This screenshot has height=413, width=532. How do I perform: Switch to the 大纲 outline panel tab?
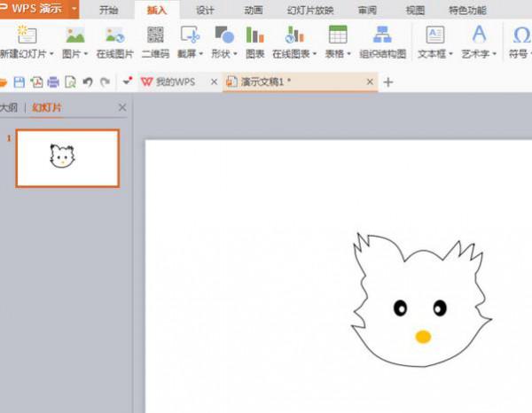pyautogui.click(x=9, y=107)
